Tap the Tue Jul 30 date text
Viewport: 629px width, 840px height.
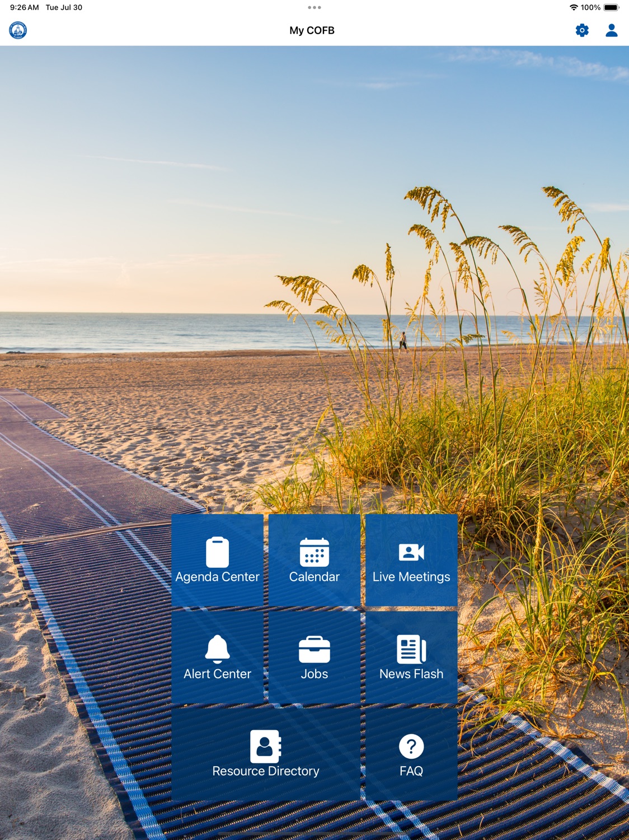(x=64, y=7)
